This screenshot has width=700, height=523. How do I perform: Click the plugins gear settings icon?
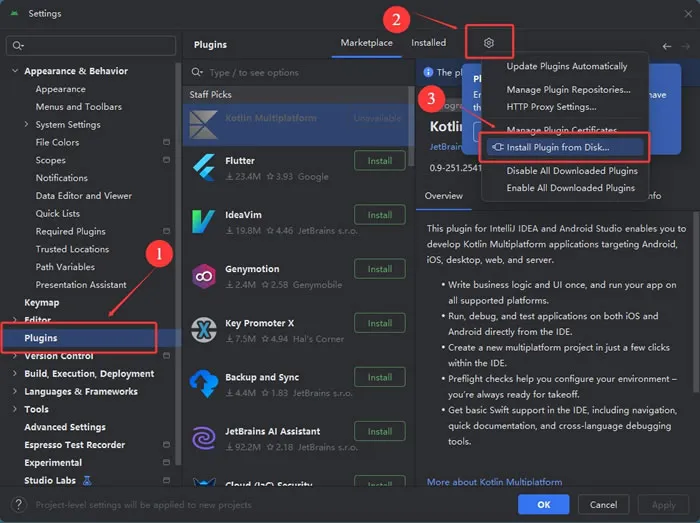pos(489,43)
